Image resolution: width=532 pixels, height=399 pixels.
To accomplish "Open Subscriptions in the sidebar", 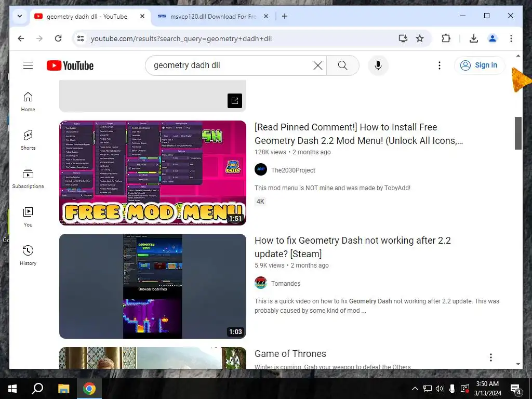I will pyautogui.click(x=28, y=179).
